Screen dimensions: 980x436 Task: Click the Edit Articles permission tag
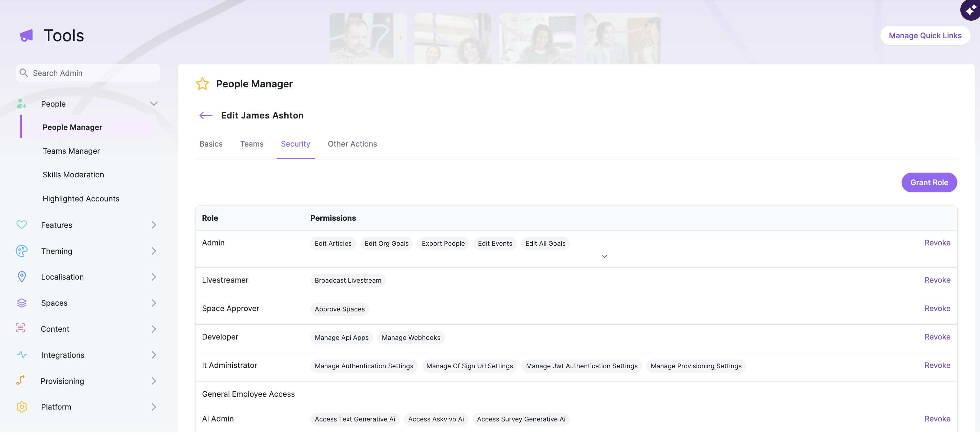[x=333, y=244]
